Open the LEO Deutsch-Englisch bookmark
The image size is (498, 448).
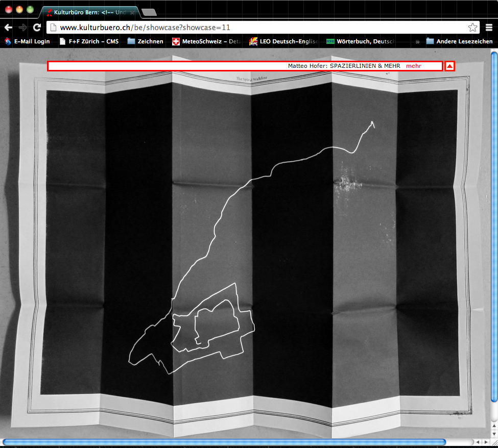pyautogui.click(x=283, y=41)
